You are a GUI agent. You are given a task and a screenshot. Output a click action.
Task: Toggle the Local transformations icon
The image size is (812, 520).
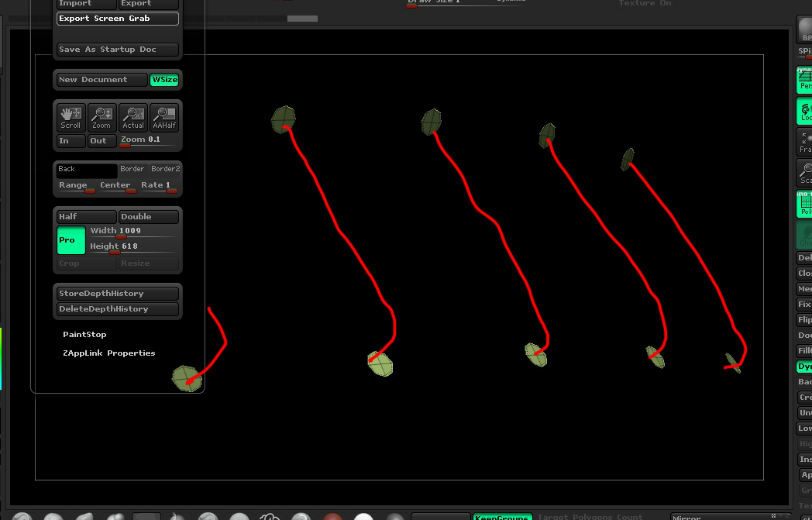804,111
